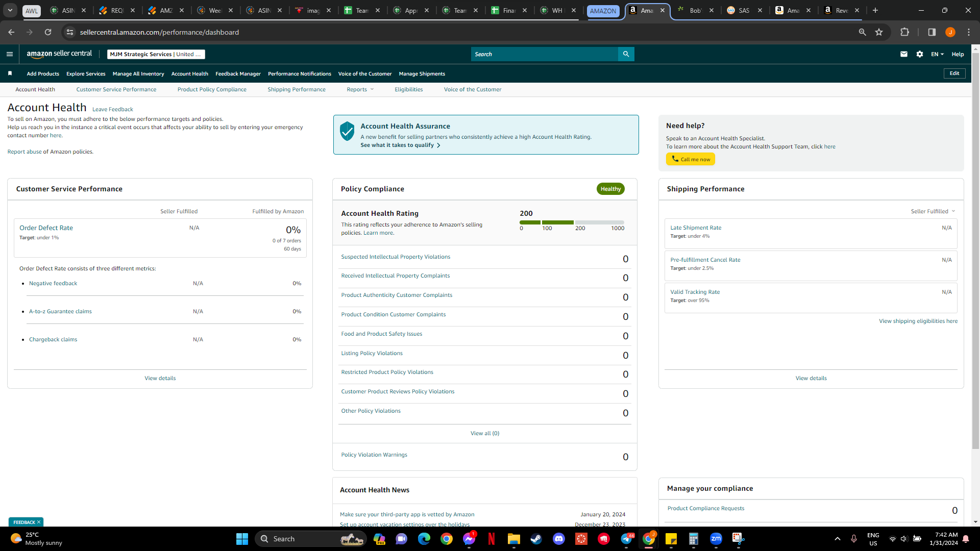The image size is (980, 551).
Task: Open Microsoft Edge from the taskbar
Action: click(424, 539)
